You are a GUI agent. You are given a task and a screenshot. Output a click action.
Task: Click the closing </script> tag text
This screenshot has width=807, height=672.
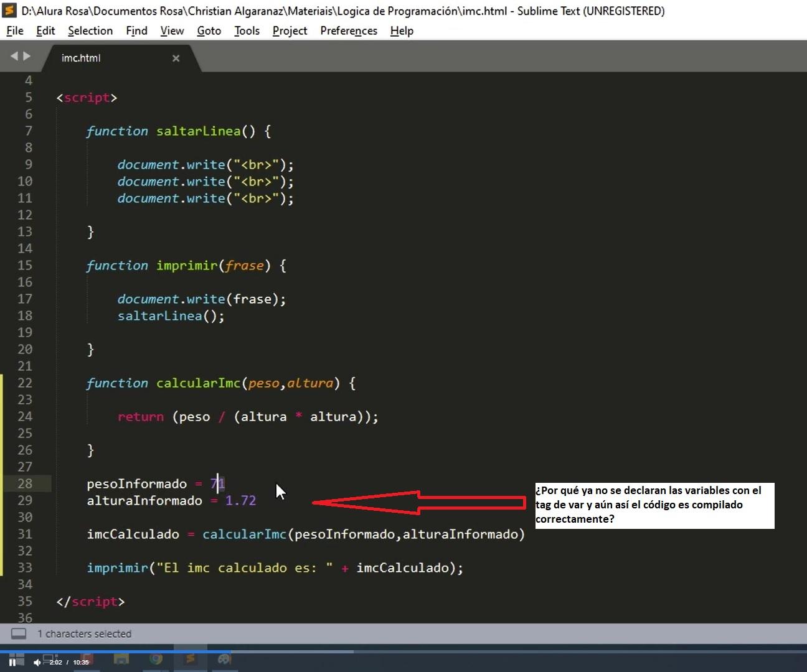(x=90, y=602)
